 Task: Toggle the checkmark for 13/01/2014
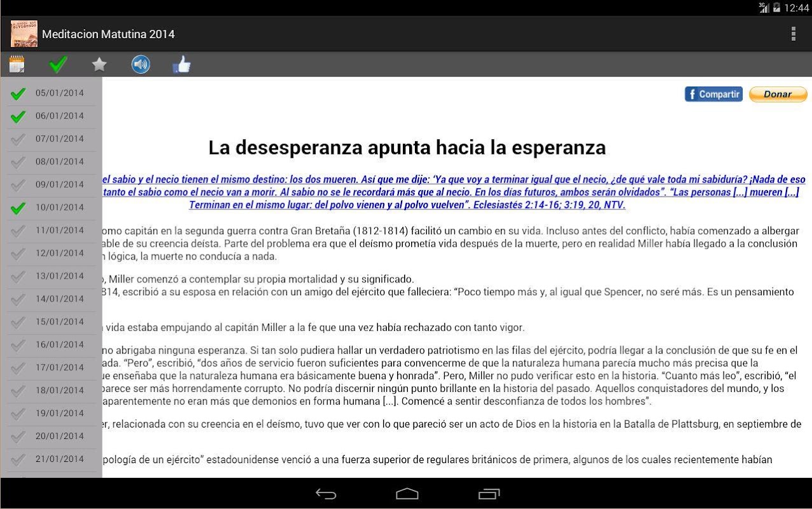[18, 277]
